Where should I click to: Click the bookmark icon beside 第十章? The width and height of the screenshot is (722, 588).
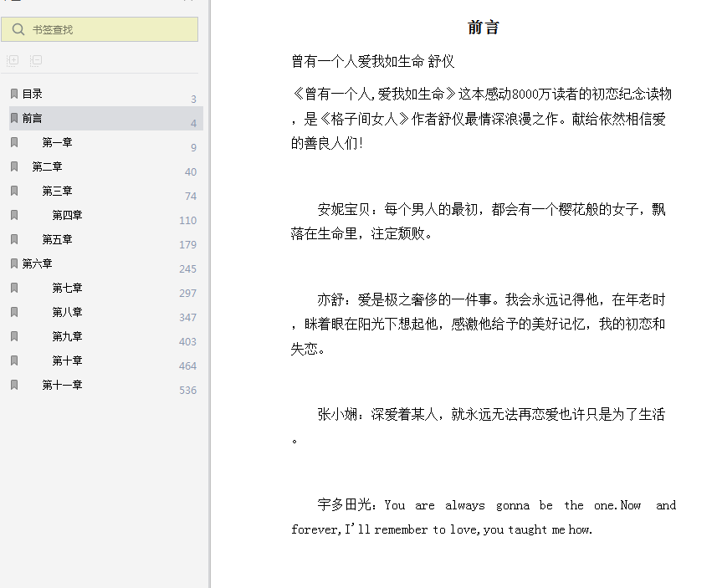[x=14, y=360]
